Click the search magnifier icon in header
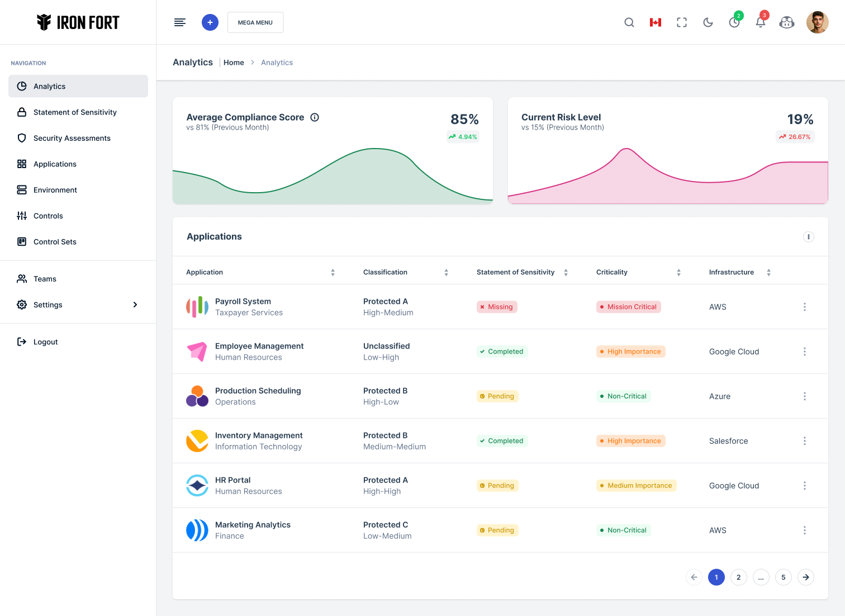 pos(629,22)
